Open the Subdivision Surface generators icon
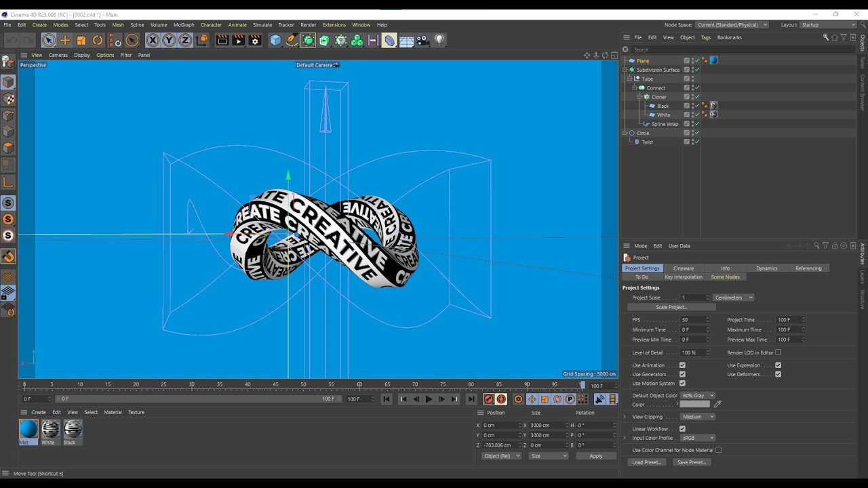Image resolution: width=868 pixels, height=488 pixels. tap(309, 41)
